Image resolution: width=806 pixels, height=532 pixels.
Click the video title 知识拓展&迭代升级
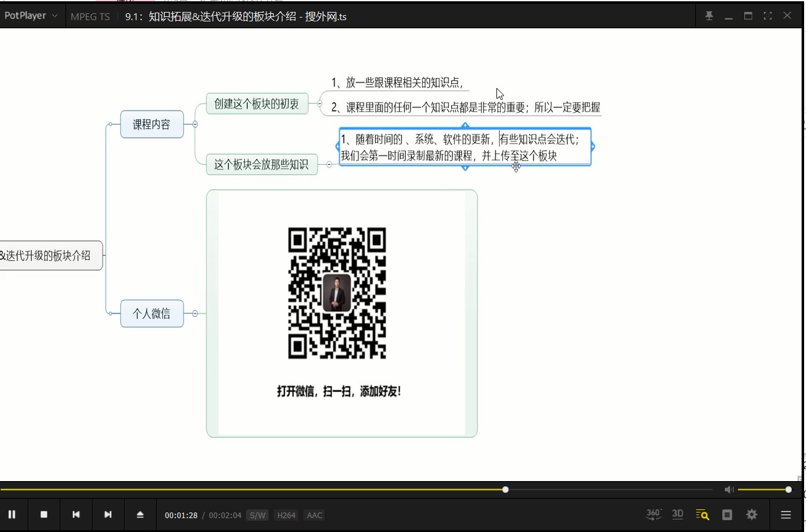[x=236, y=17]
